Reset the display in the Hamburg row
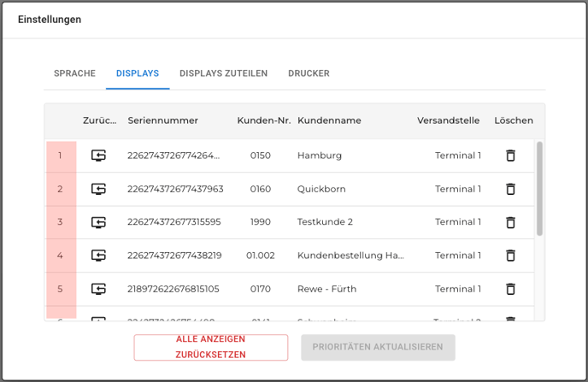Screen dimensions: 588x382 tap(99, 156)
